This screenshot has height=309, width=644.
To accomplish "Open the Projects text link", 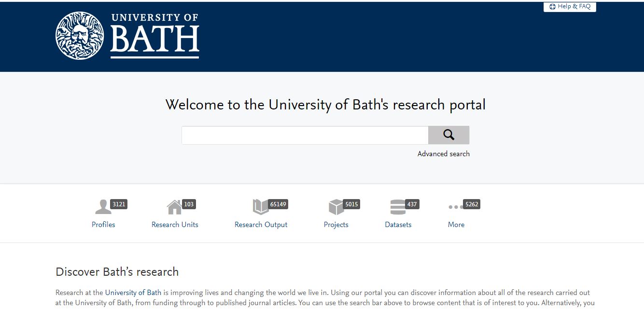I will [x=336, y=225].
